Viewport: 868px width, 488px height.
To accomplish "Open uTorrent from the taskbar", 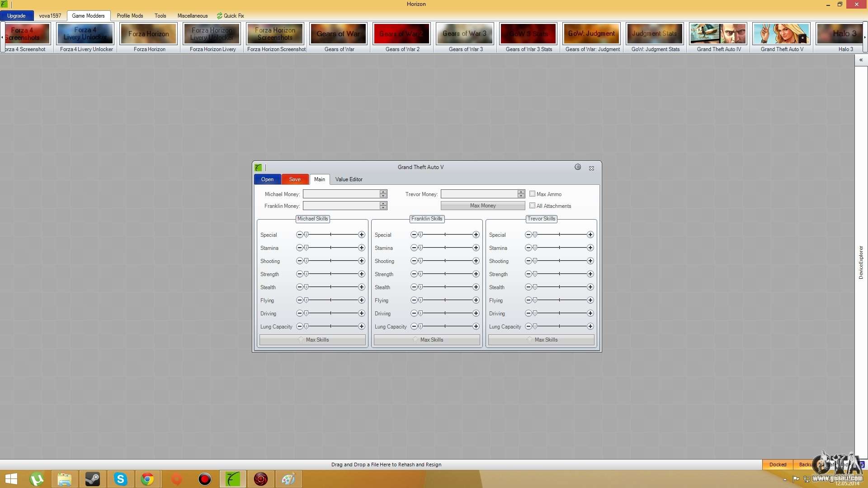I will pyautogui.click(x=37, y=479).
